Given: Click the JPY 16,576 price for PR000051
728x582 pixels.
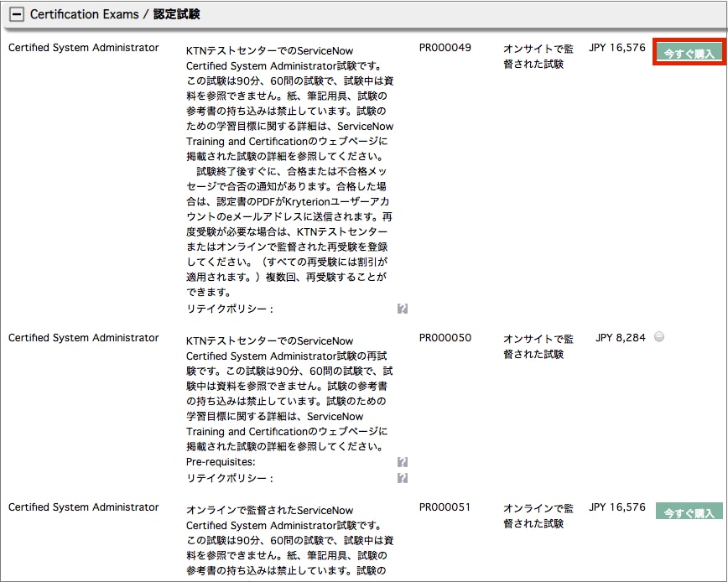Looking at the screenshot, I should (x=617, y=507).
